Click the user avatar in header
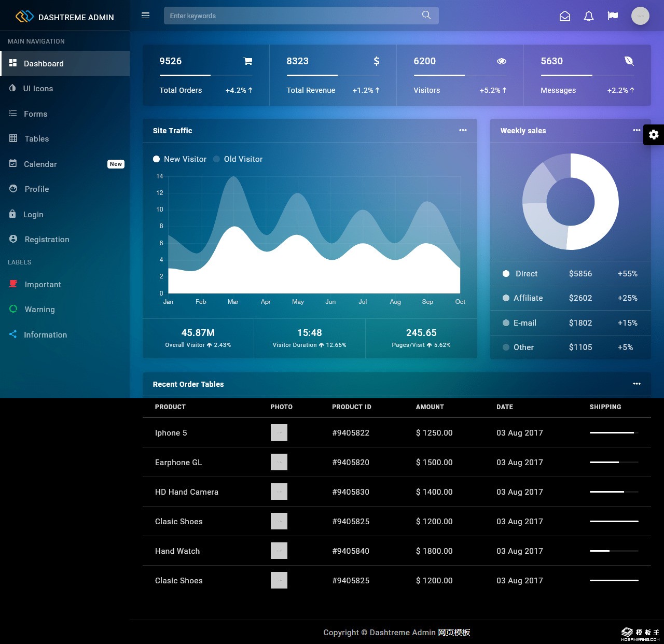This screenshot has height=644, width=664. tap(640, 16)
